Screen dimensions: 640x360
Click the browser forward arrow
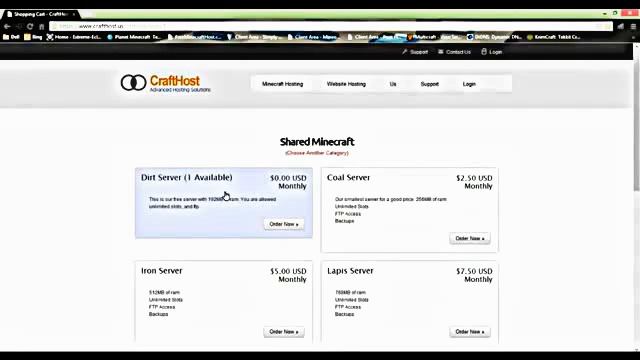[x=19, y=26]
